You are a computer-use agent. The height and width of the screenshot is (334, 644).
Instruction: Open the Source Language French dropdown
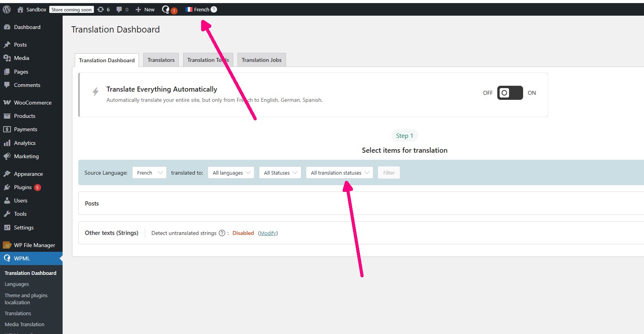[149, 173]
